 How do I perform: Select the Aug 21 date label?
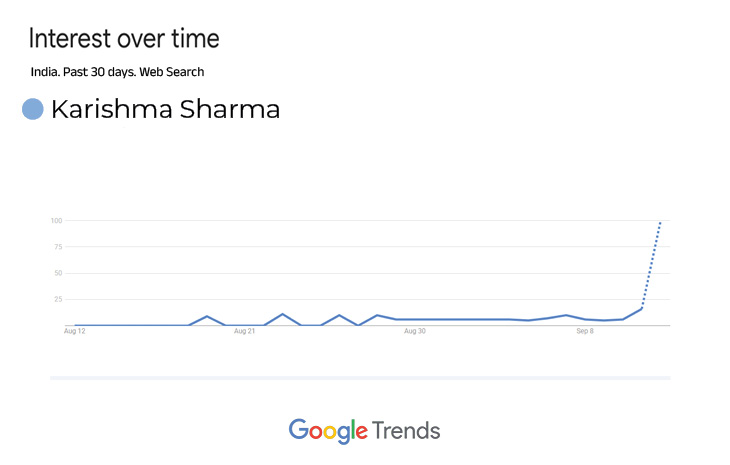tap(244, 332)
